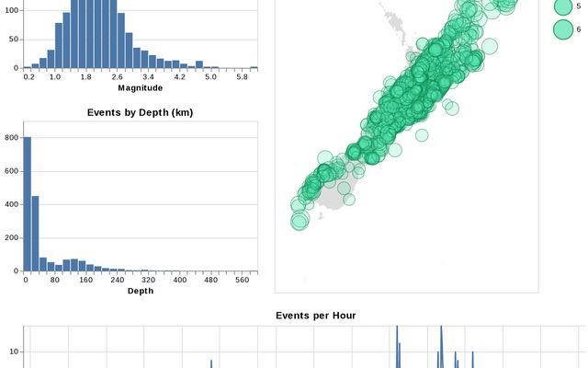588x368 pixels.
Task: Click the isolated leftmost spike in Events per Hour
Action: point(211,363)
